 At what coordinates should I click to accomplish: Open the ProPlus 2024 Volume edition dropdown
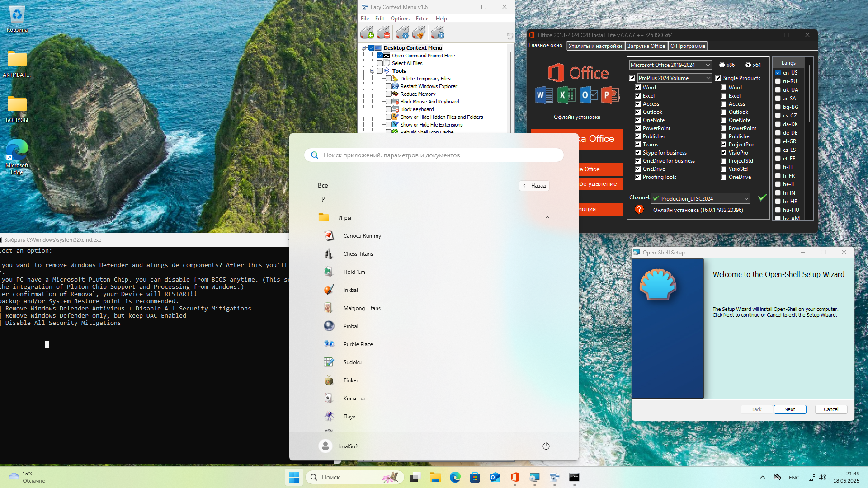(x=675, y=78)
